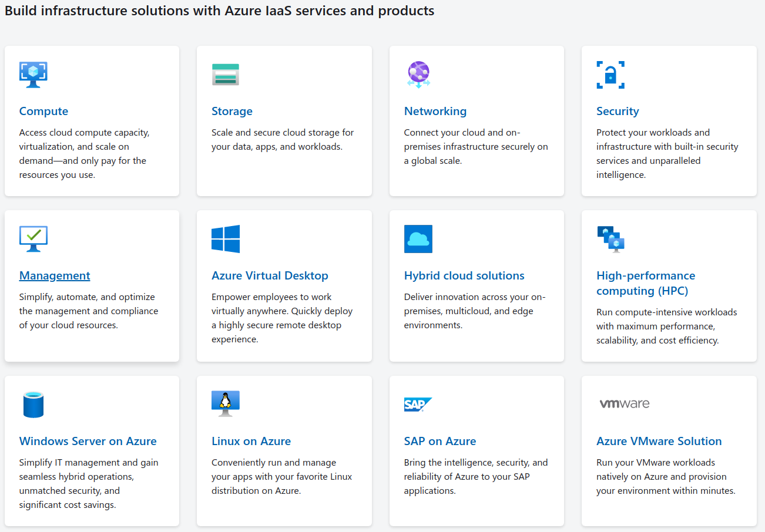Click the Hybrid cloud solutions cloud icon
The image size is (765, 532).
(418, 239)
